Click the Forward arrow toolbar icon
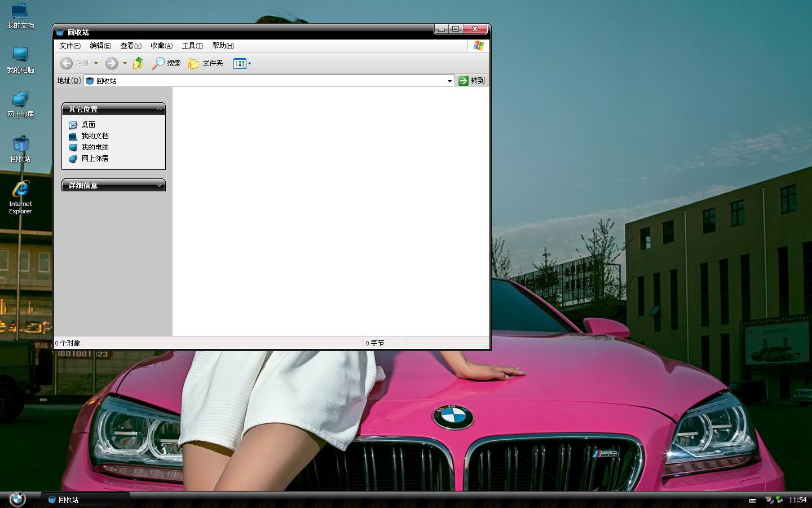The image size is (812, 508). tap(112, 63)
